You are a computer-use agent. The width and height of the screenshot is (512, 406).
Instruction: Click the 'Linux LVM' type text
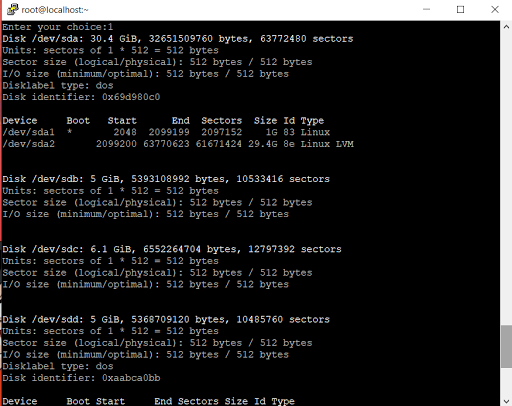pos(327,144)
